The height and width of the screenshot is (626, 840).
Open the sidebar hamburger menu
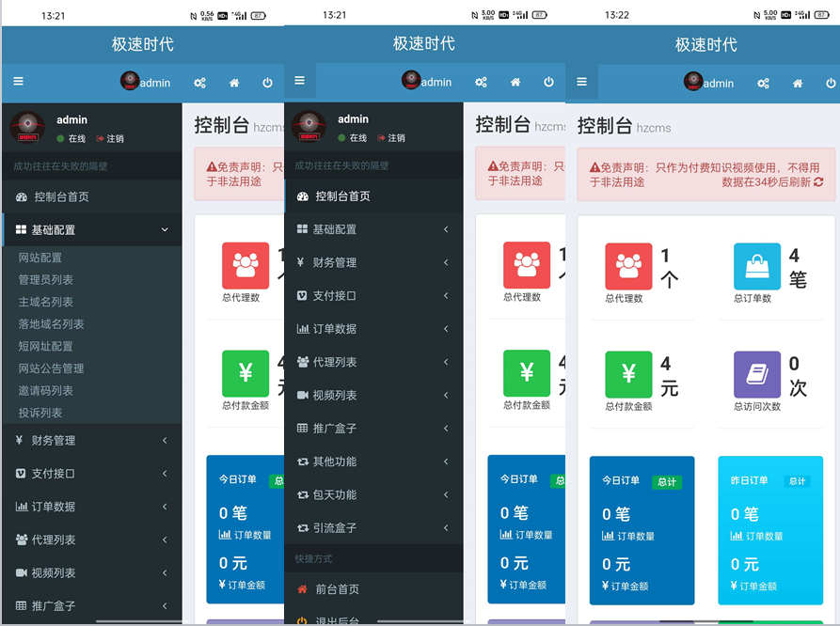coord(18,82)
